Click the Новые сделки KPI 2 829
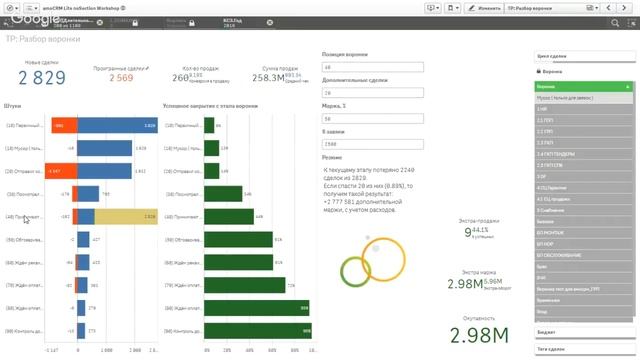 click(42, 78)
